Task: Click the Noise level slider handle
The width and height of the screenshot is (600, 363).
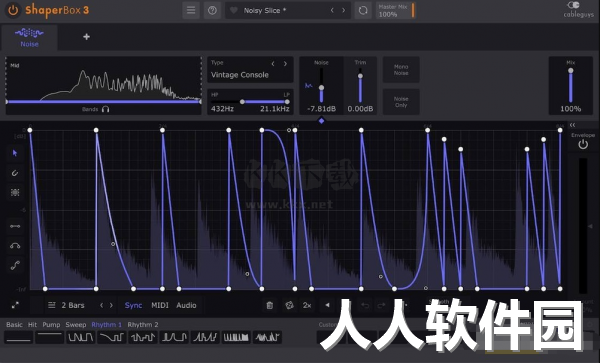Action: [321, 88]
